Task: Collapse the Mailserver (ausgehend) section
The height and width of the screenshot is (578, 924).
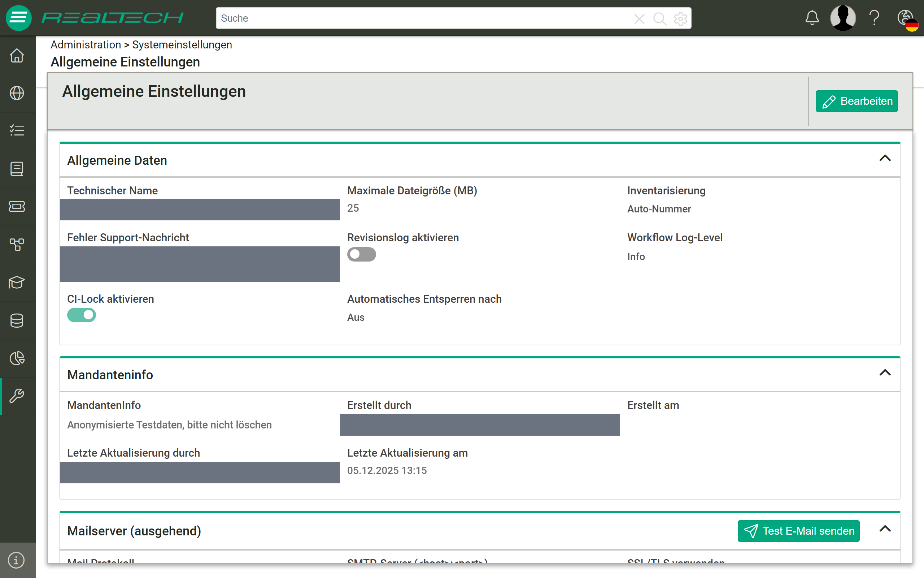Action: coord(885,529)
